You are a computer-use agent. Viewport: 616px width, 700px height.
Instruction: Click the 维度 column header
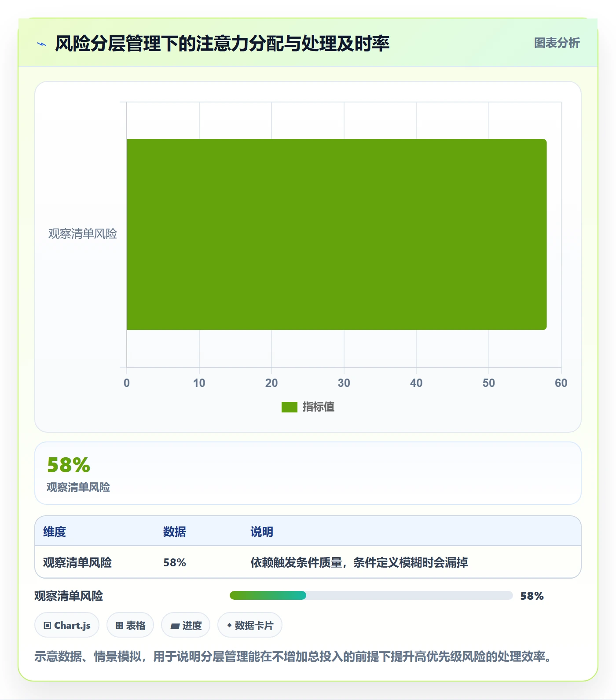(x=55, y=532)
